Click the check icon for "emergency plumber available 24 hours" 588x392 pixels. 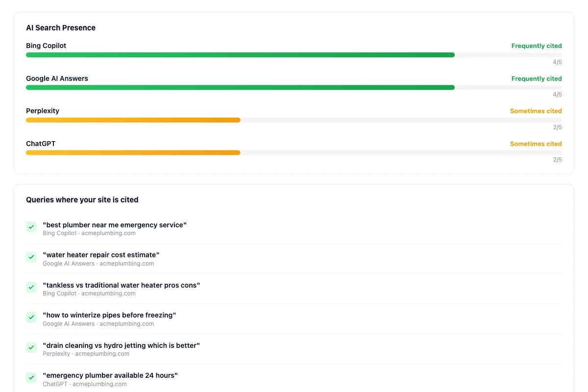point(31,377)
